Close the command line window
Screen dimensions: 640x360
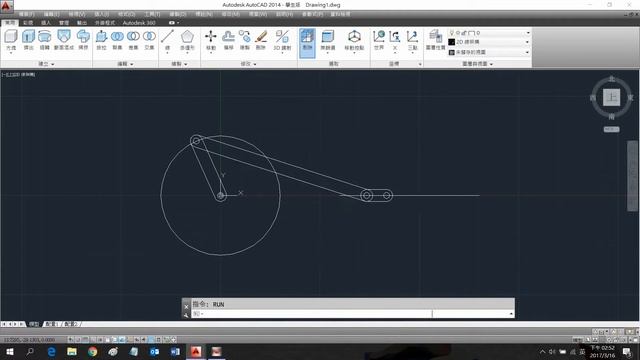point(186,306)
